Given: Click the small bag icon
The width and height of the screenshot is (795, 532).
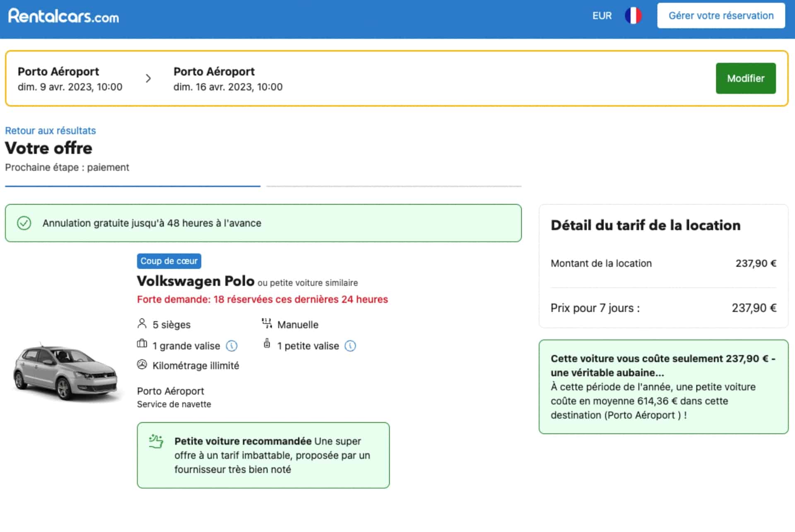Looking at the screenshot, I should (267, 343).
